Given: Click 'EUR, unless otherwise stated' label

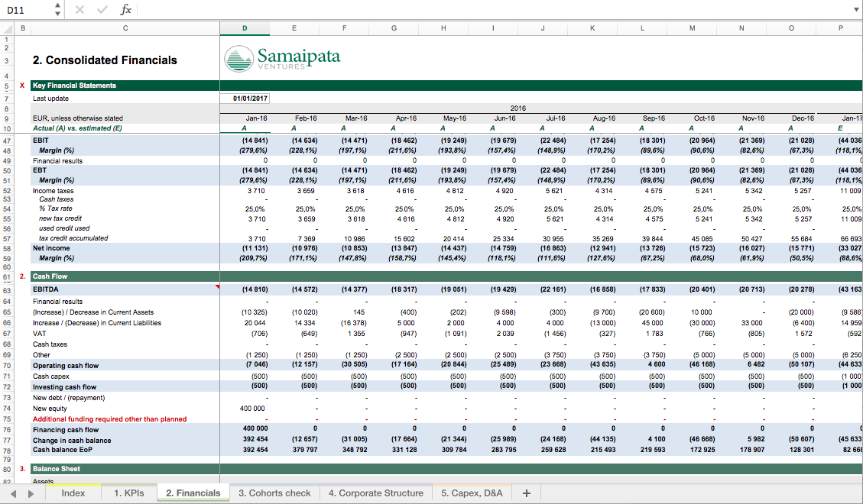Looking at the screenshot, I should 78,118.
